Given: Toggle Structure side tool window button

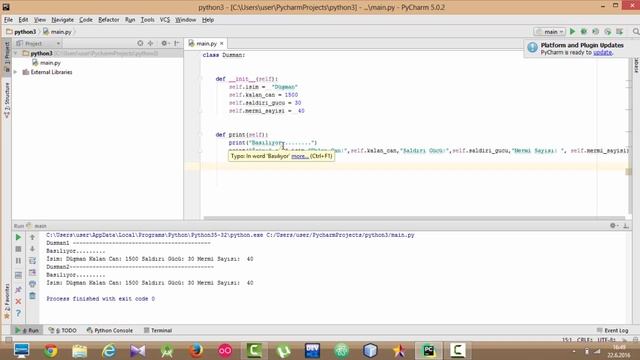Looking at the screenshot, I should pyautogui.click(x=7, y=100).
